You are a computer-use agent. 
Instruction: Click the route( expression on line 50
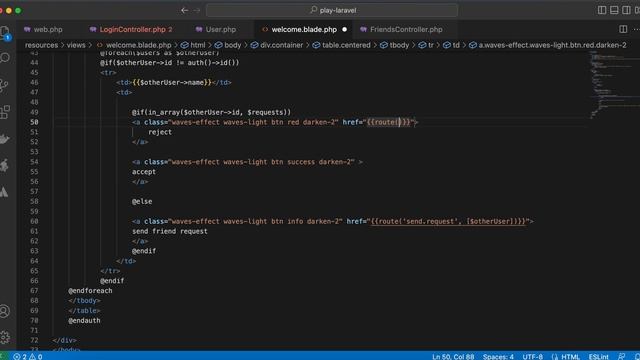coord(388,122)
